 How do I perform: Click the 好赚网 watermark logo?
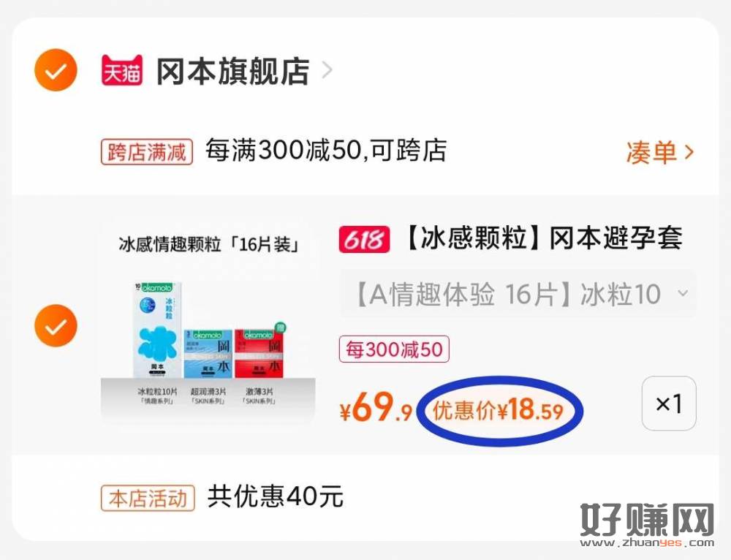click(x=647, y=525)
